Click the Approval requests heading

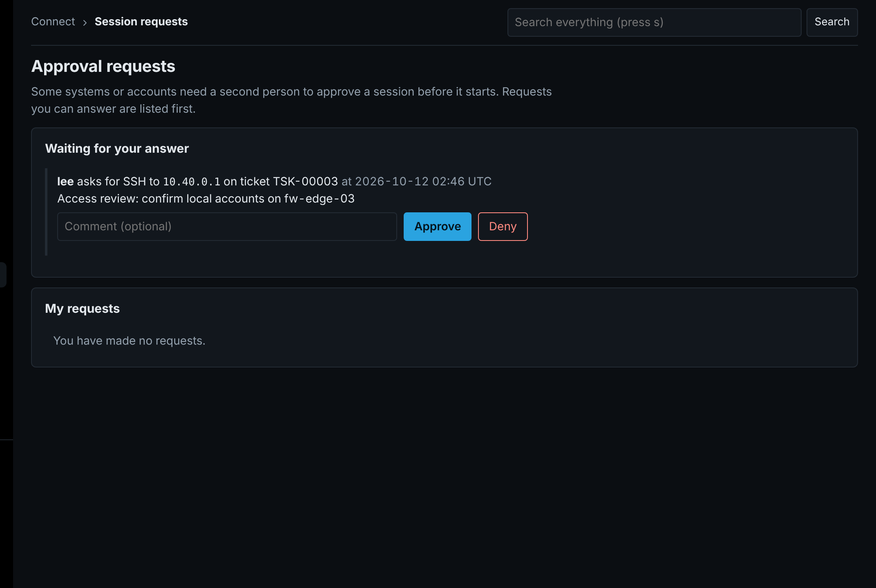(103, 66)
